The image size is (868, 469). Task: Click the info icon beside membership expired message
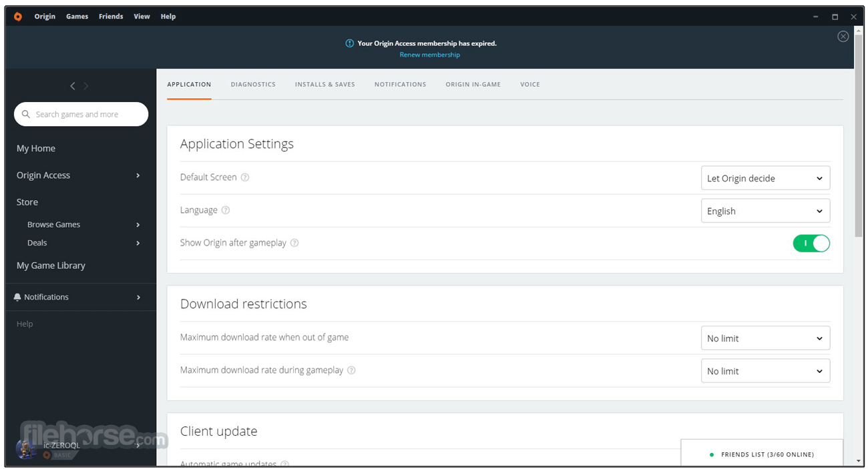click(x=349, y=43)
